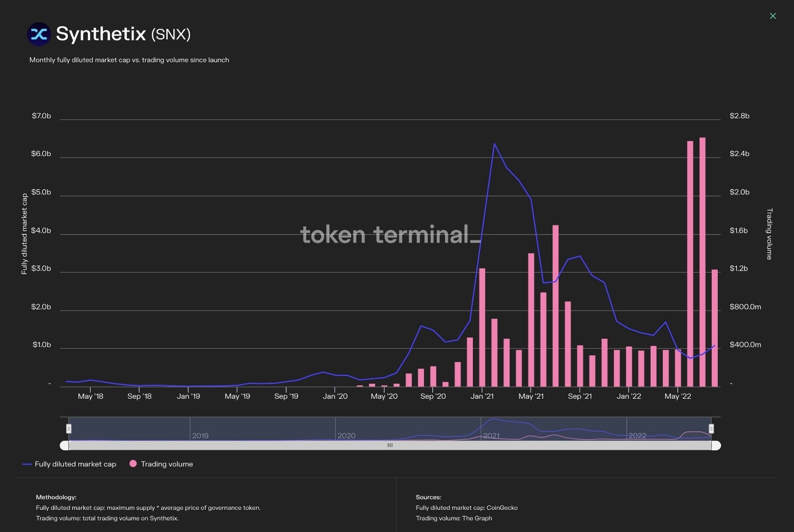Click the 2019 marker in range navigator
794x532 pixels.
pos(201,436)
